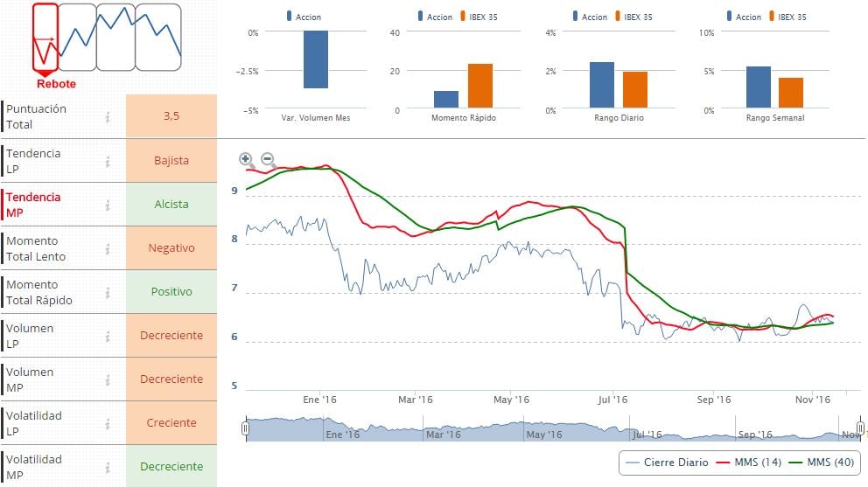The height and width of the screenshot is (487, 868).
Task: Open Momento Total Rápido info icon
Action: (107, 292)
